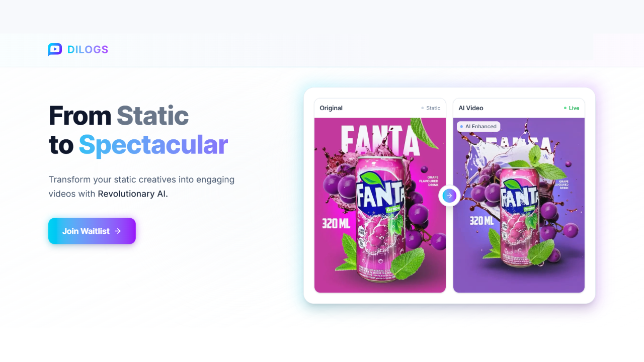Click the blue dot in AI Enhanced badge
The height and width of the screenshot is (362, 644).
(461, 127)
